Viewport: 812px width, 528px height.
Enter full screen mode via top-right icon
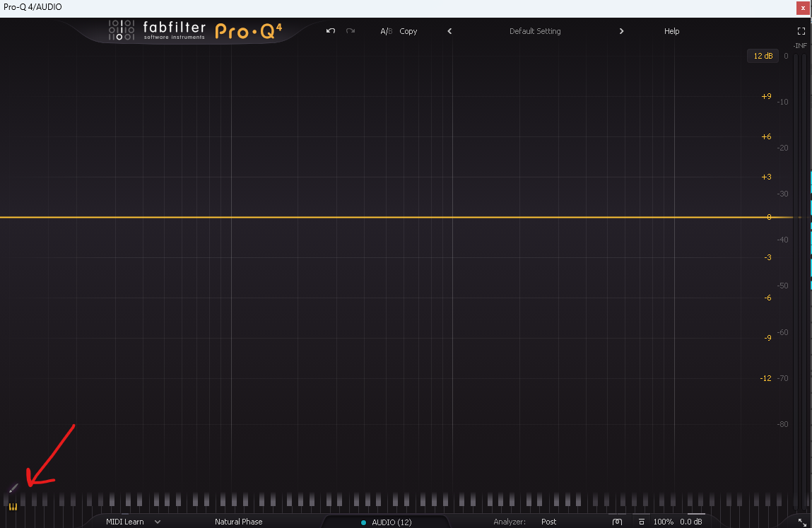[x=801, y=31]
